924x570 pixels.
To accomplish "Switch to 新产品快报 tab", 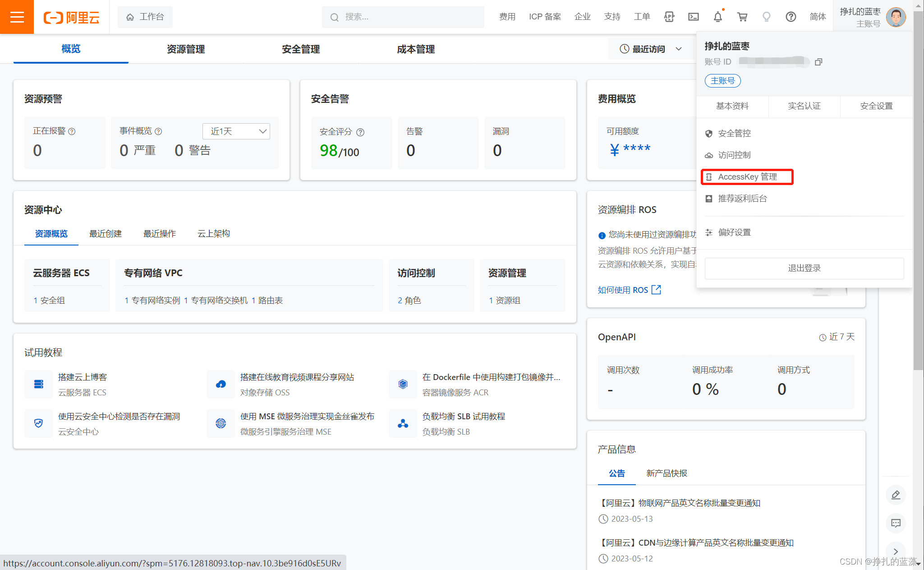I will [667, 473].
